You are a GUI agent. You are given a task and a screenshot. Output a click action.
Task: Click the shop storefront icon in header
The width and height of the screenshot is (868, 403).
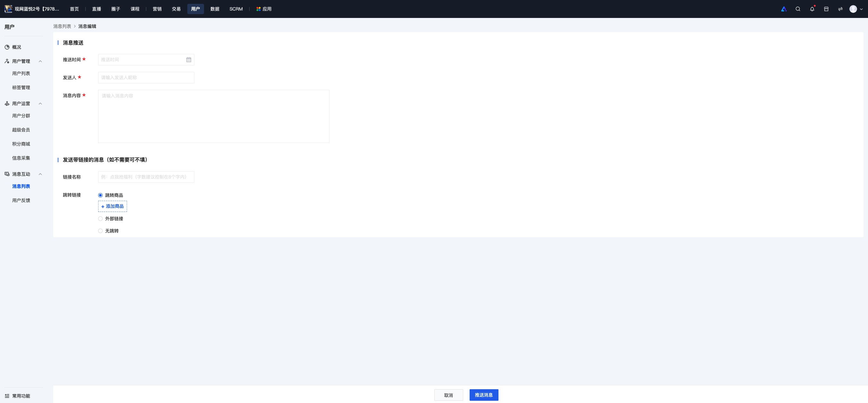point(826,9)
